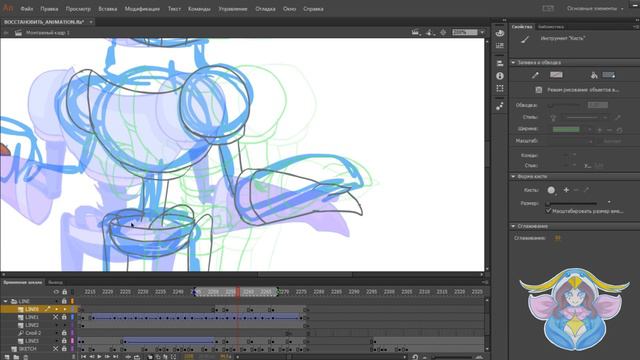Screen dimensions: 640x360
Task: Add a custom brush shape with plus
Action: (566, 190)
